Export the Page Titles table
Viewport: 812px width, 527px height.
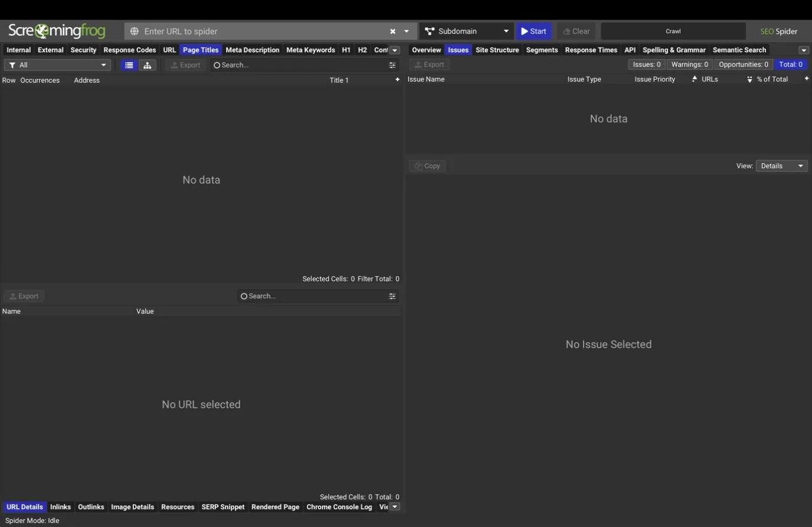point(186,65)
